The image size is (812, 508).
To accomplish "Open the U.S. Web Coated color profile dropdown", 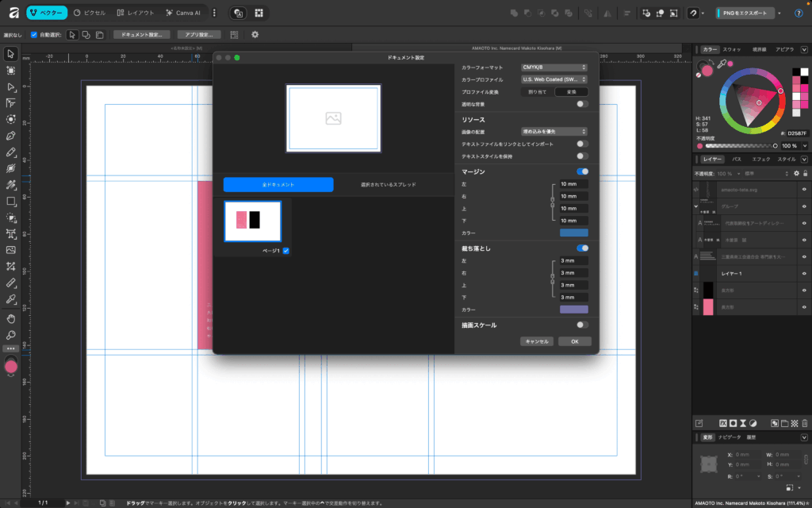I will (x=553, y=79).
